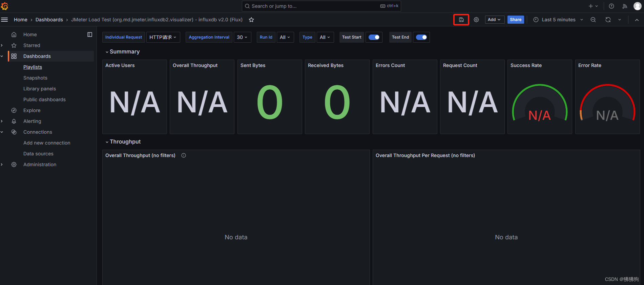
Task: Open the help question mark icon
Action: (x=611, y=6)
